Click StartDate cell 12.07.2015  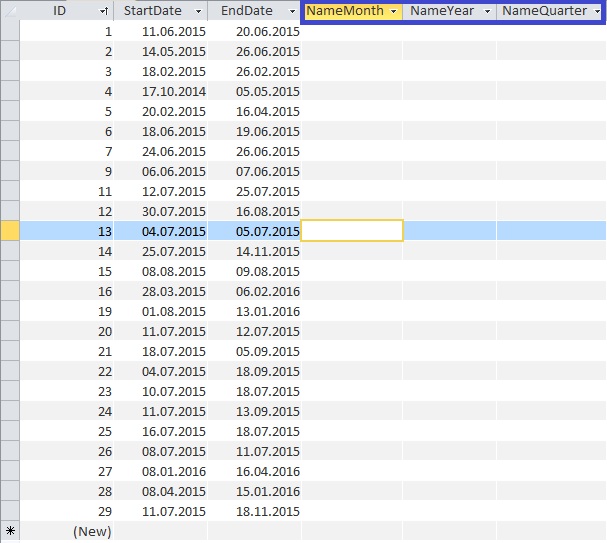(x=161, y=191)
